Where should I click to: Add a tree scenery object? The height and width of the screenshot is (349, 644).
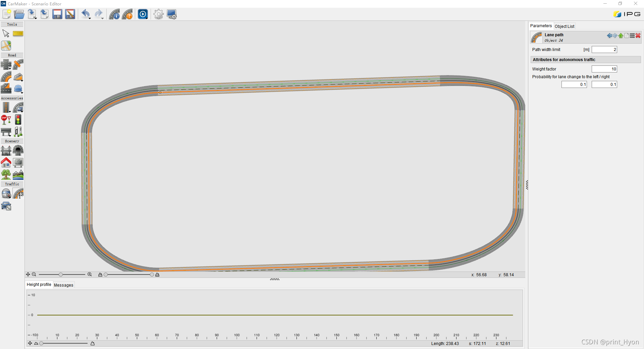pos(6,174)
